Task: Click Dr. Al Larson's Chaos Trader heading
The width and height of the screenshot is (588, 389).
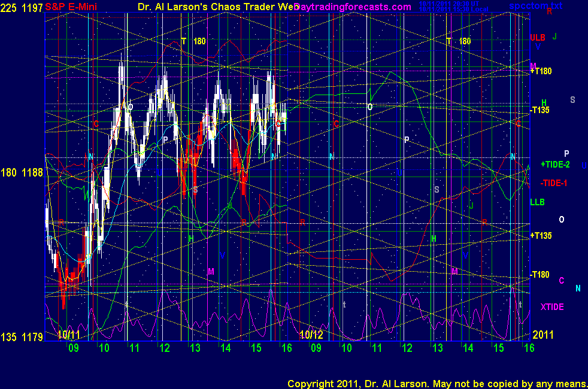Action: [218, 7]
